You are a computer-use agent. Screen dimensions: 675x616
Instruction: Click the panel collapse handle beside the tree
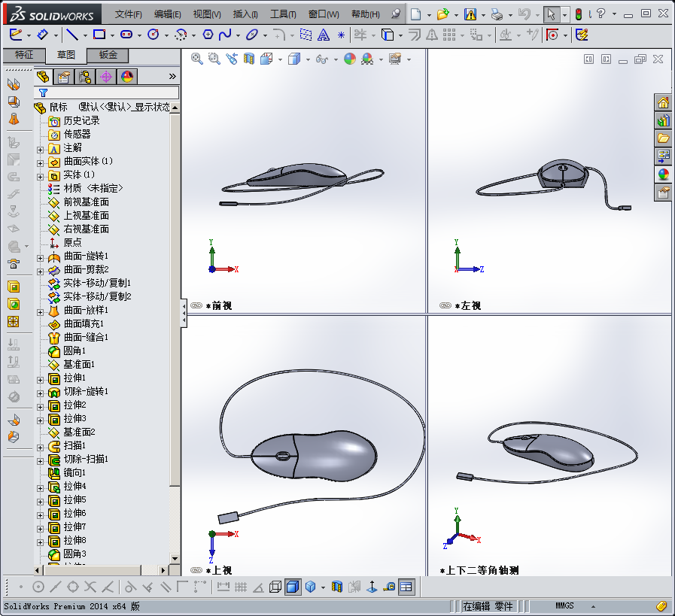coord(184,313)
